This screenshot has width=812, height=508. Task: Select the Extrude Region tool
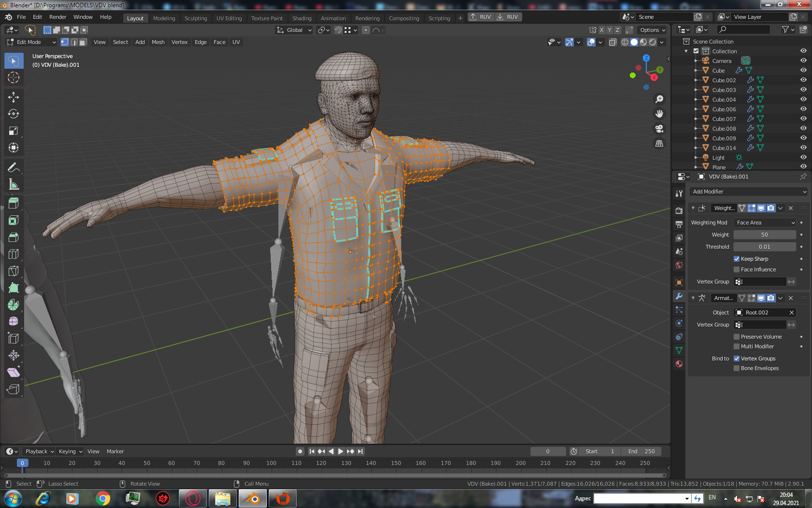point(14,204)
